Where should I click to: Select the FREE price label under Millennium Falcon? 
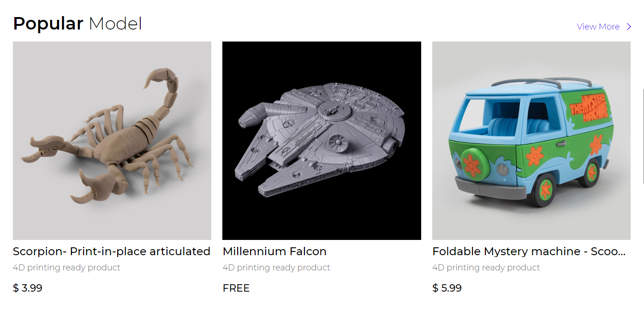(x=236, y=288)
